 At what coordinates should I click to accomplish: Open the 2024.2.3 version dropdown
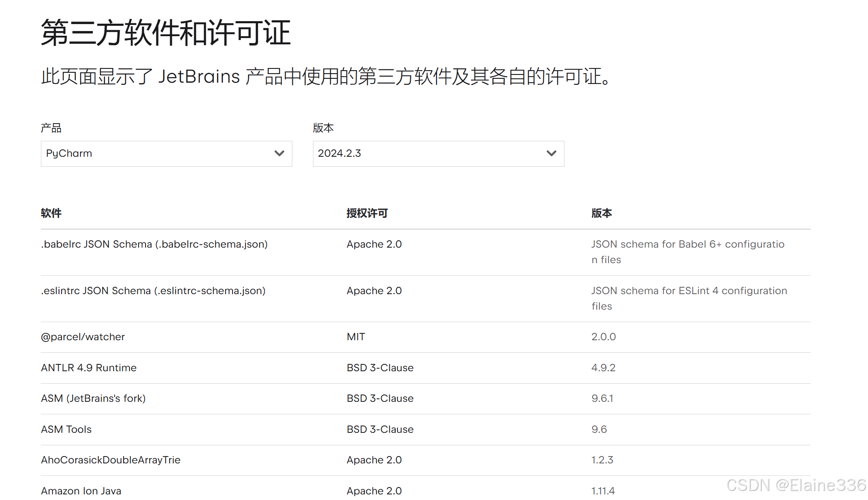click(x=438, y=154)
